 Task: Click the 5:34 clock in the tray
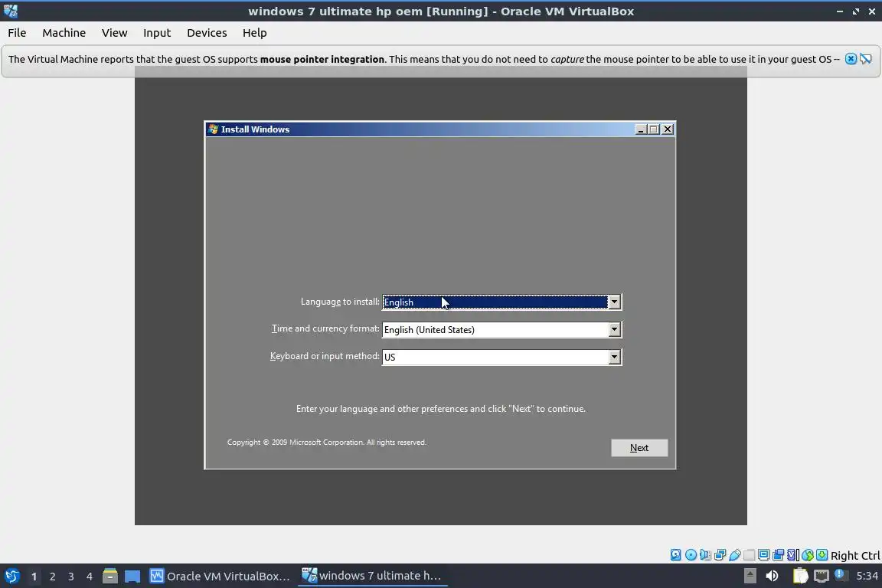867,576
